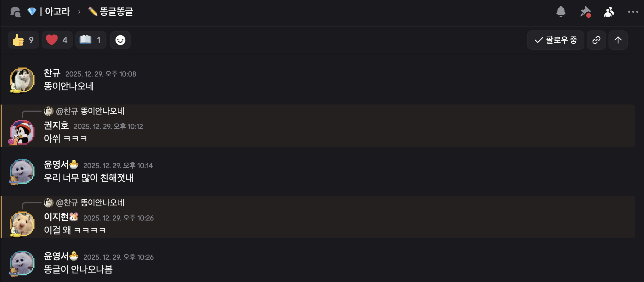The width and height of the screenshot is (644, 282).
Task: Jump to top with the up arrow
Action: [x=618, y=40]
